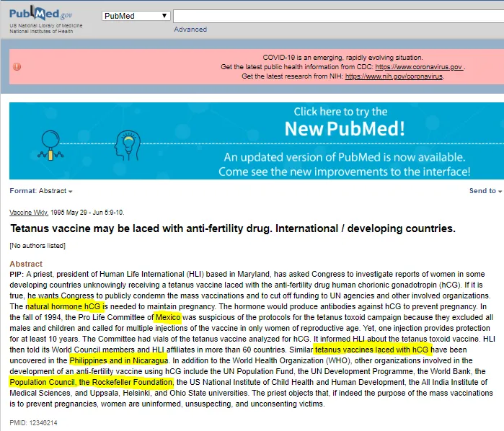The width and height of the screenshot is (504, 431).
Task: Click highlighted 'Philippines and in Nicaragua' text
Action: 118,360
